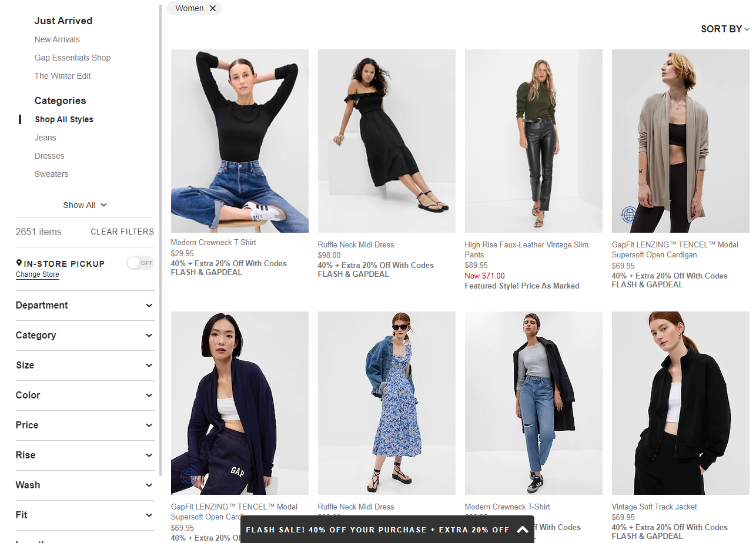Image resolution: width=756 pixels, height=543 pixels.
Task: Click the navy cardigan product photo
Action: [x=240, y=403]
